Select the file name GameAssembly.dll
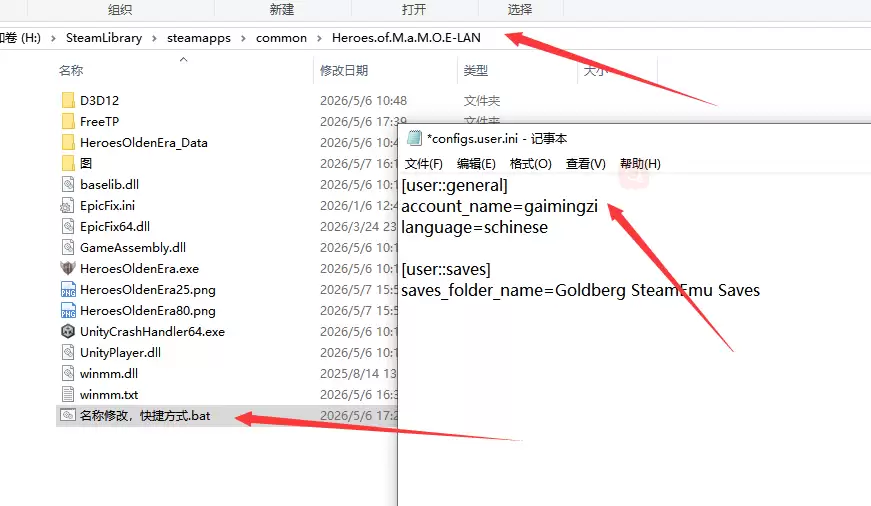871x506 pixels. 133,248
